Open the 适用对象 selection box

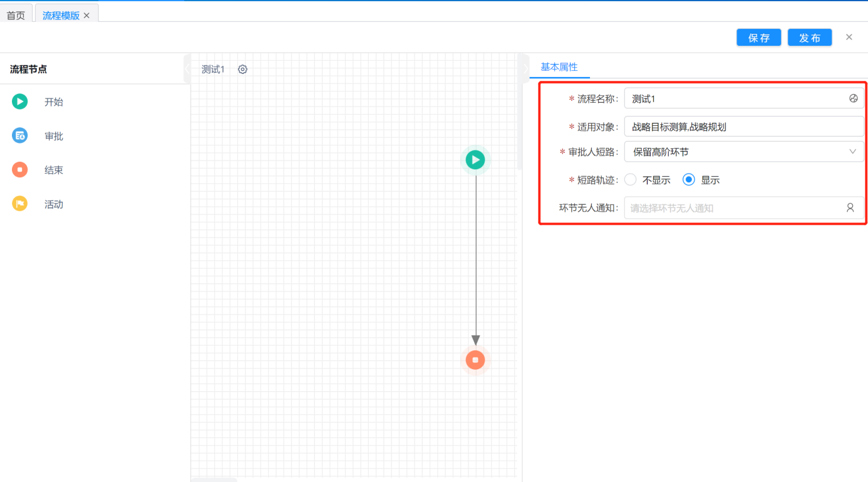click(743, 127)
